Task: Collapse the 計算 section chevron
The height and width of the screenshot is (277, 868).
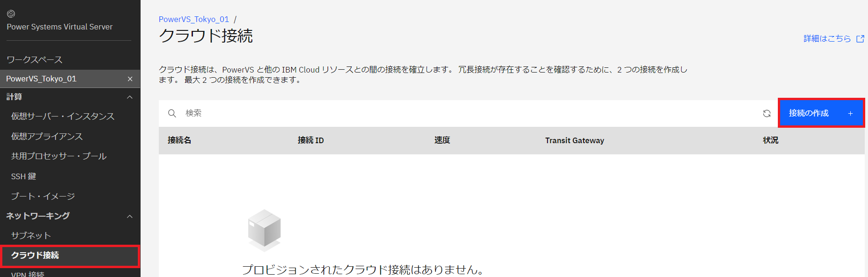Action: tap(130, 97)
